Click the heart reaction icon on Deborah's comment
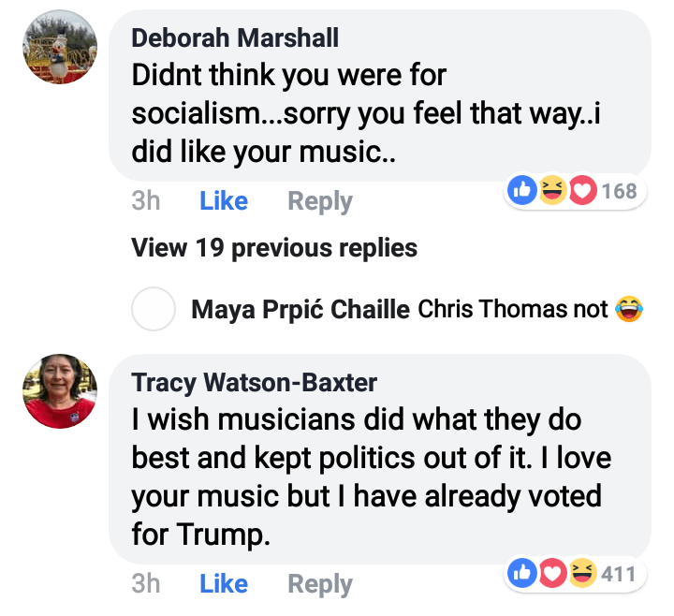The height and width of the screenshot is (616, 674). click(582, 192)
